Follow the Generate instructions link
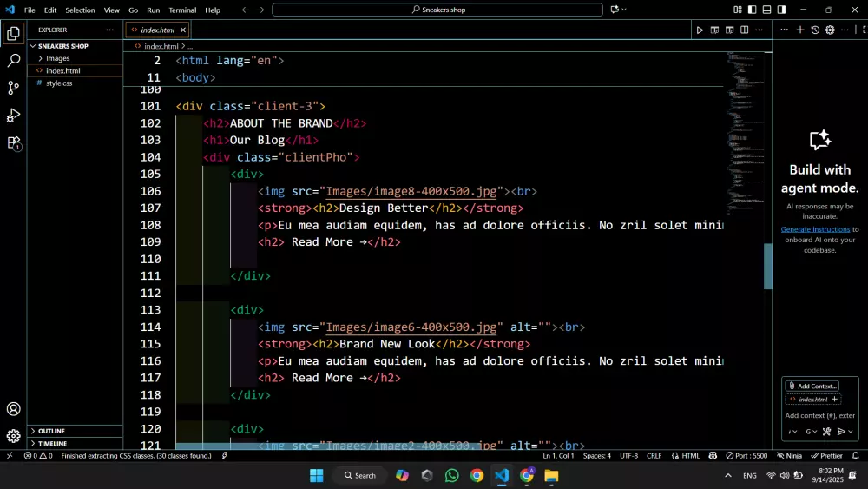The height and width of the screenshot is (489, 868). coord(815,229)
